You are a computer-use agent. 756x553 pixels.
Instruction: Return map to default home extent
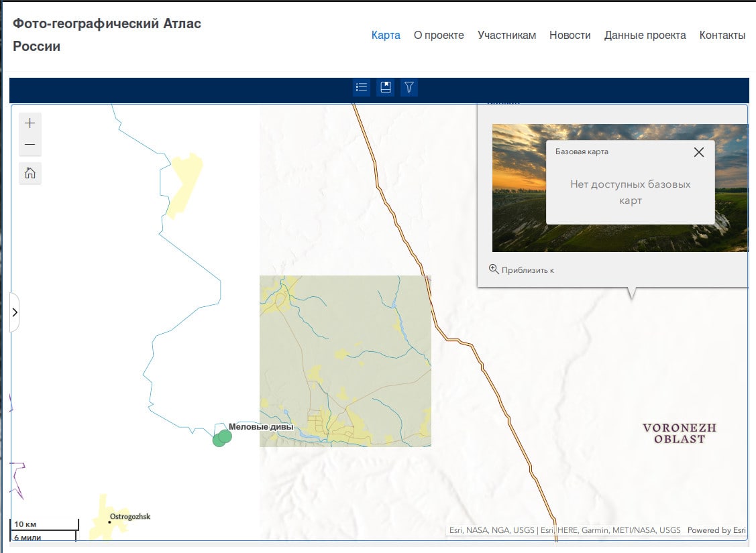click(x=30, y=173)
